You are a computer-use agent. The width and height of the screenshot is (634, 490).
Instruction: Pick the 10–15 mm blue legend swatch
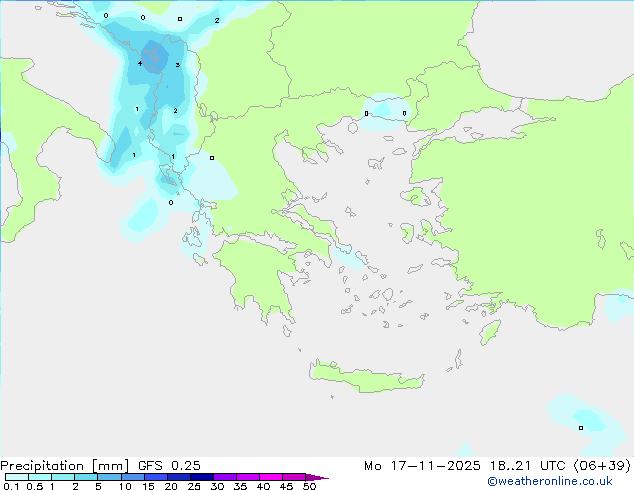pyautogui.click(x=132, y=477)
